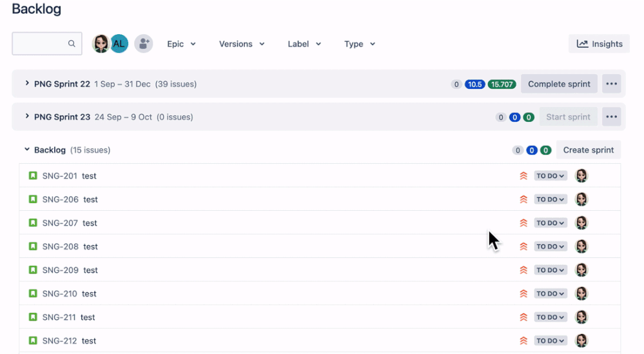This screenshot has height=354, width=644.
Task: Change the TO DO status of SNG-210
Action: 551,293
